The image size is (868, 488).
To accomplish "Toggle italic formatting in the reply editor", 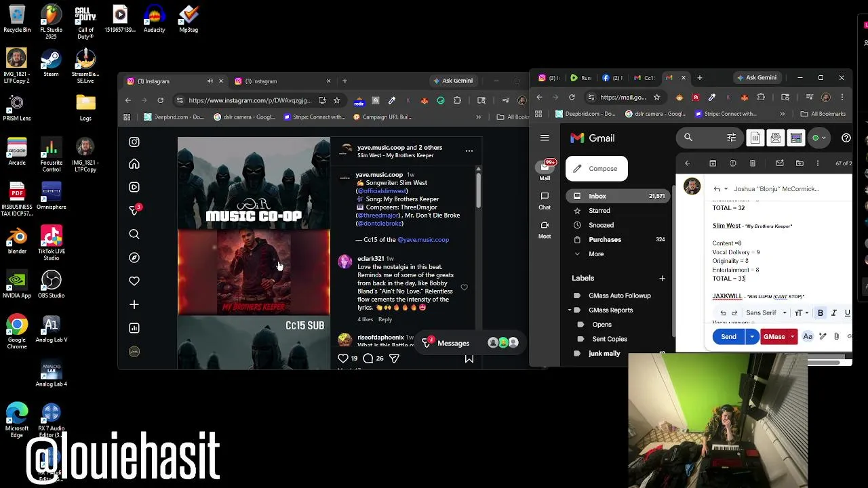I will (x=833, y=313).
